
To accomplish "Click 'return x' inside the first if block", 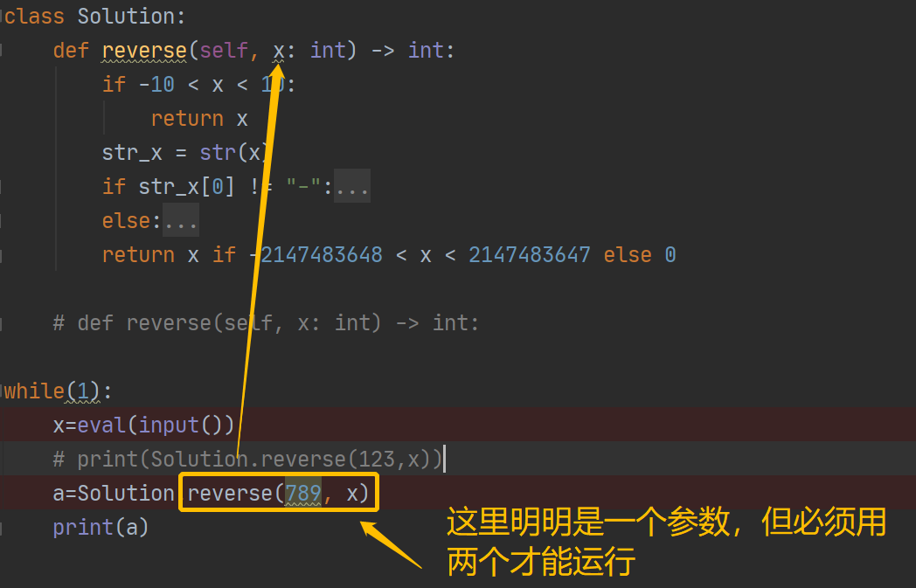I will pyautogui.click(x=199, y=119).
